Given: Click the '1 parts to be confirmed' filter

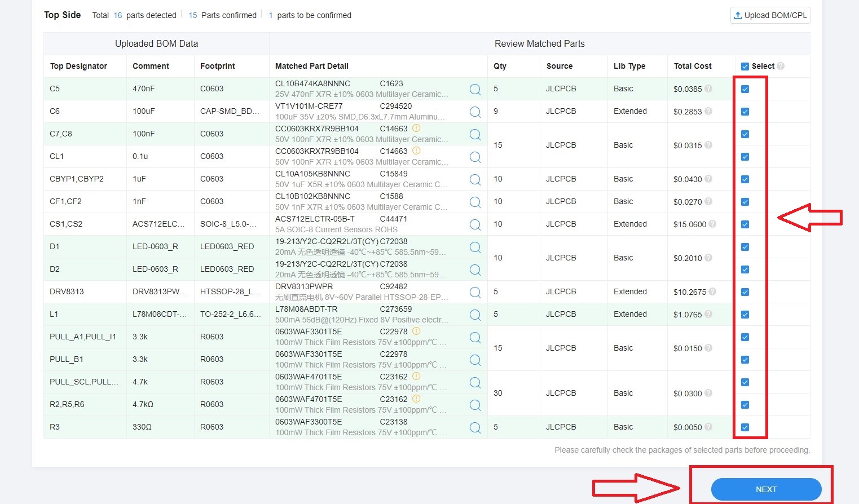Looking at the screenshot, I should (x=310, y=15).
